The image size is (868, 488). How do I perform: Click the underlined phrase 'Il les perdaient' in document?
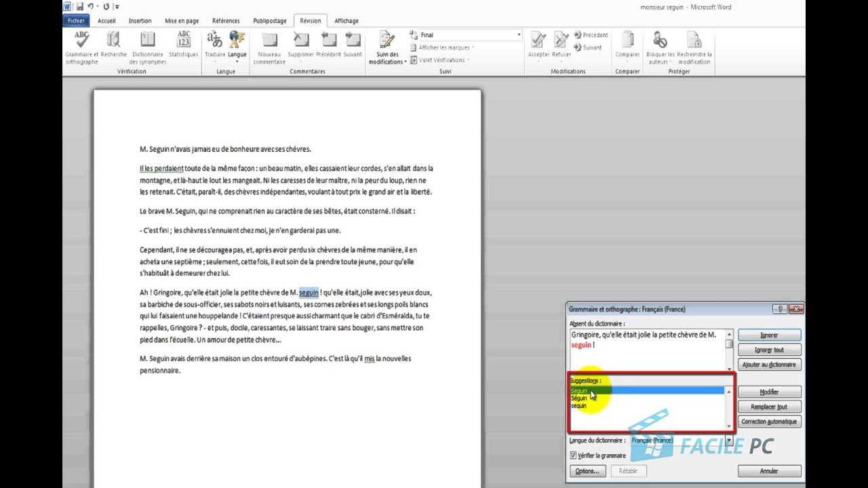tap(161, 168)
